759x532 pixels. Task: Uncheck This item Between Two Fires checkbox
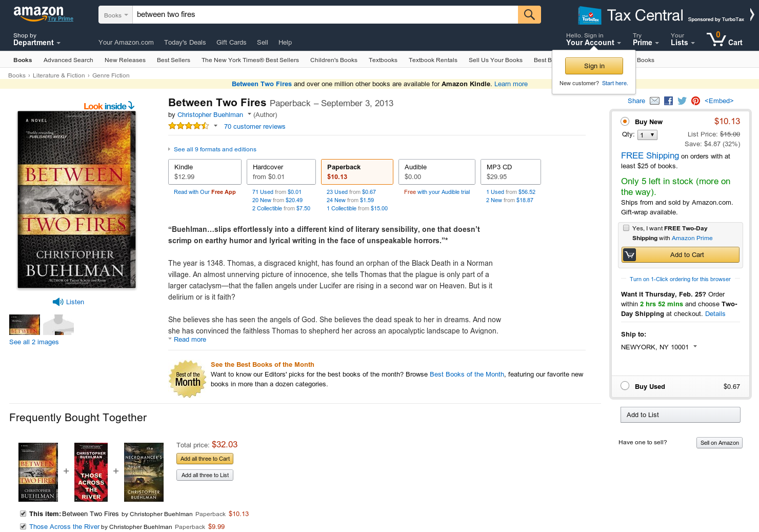click(x=23, y=514)
